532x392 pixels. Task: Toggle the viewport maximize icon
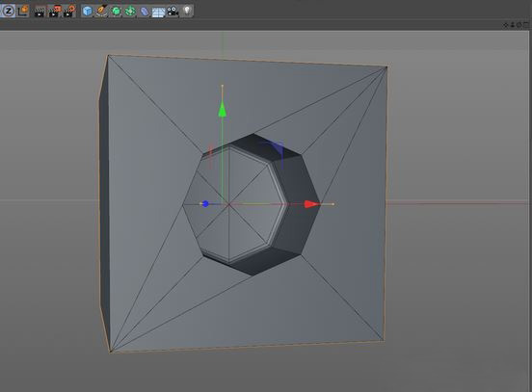[526, 25]
